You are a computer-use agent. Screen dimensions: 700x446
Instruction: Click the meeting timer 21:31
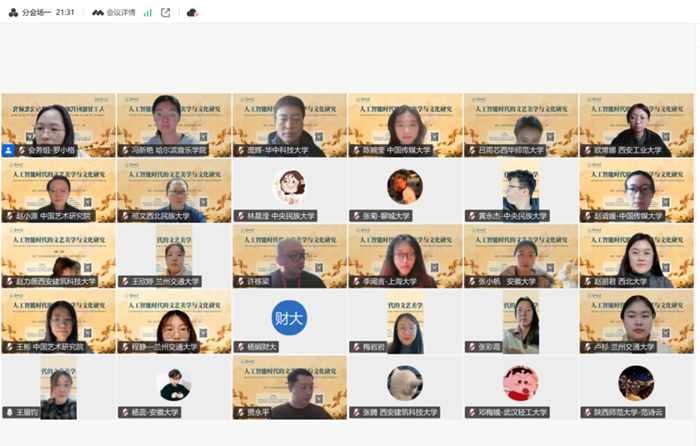(65, 12)
